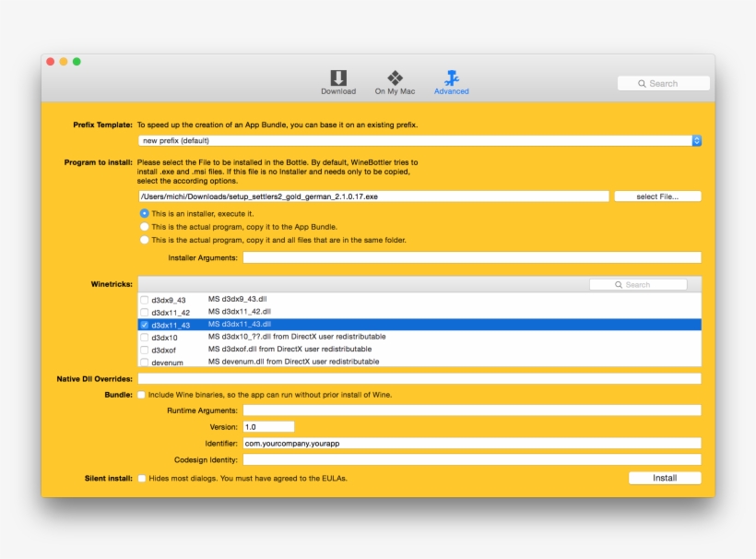Uncheck the d3dx11_43 checkbox
The width and height of the screenshot is (756, 559).
click(x=144, y=325)
